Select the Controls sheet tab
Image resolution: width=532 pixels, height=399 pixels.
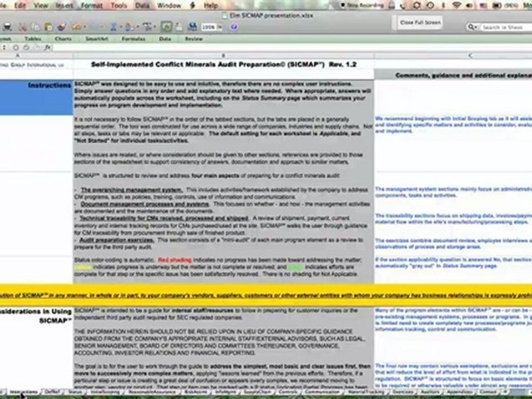[x=288, y=392]
